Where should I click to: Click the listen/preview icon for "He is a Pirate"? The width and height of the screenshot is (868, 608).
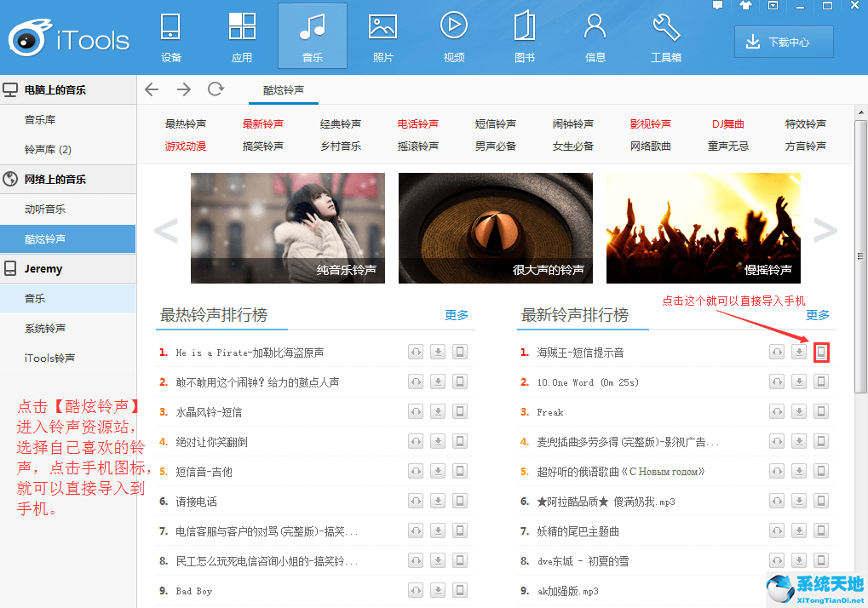tap(415, 352)
